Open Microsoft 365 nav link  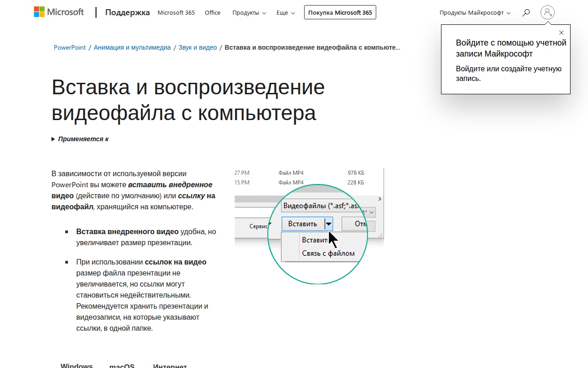click(x=176, y=12)
